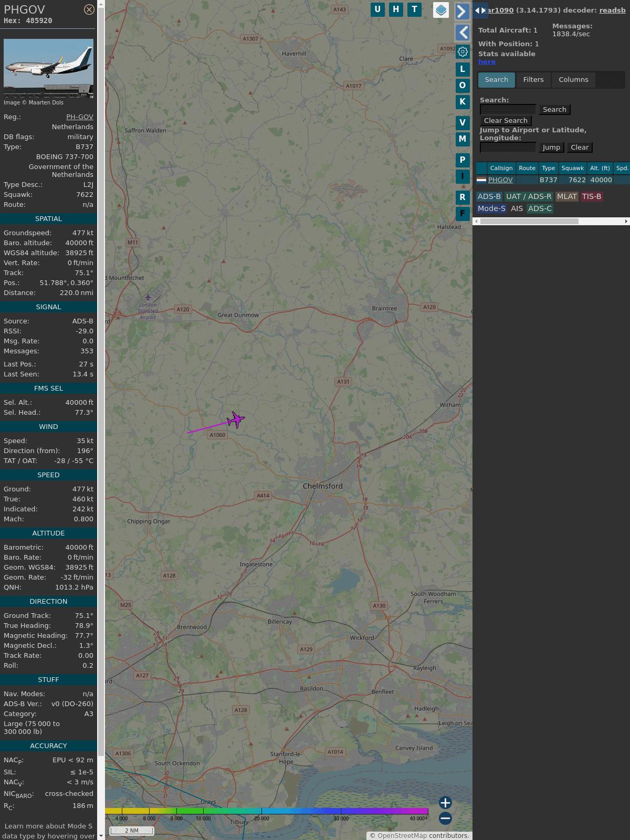Sort table by Alt. (ft) column
The height and width of the screenshot is (840, 630).
[x=600, y=169]
